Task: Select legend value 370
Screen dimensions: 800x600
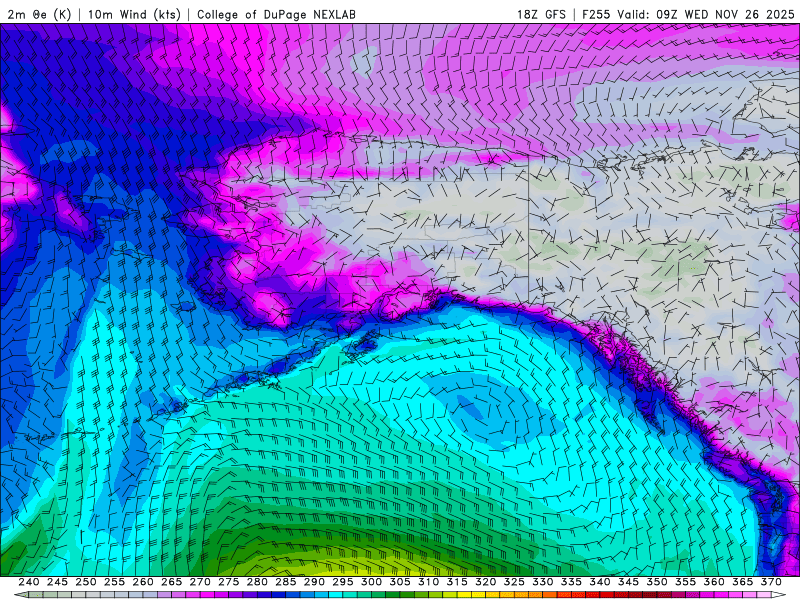Action: tap(771, 582)
